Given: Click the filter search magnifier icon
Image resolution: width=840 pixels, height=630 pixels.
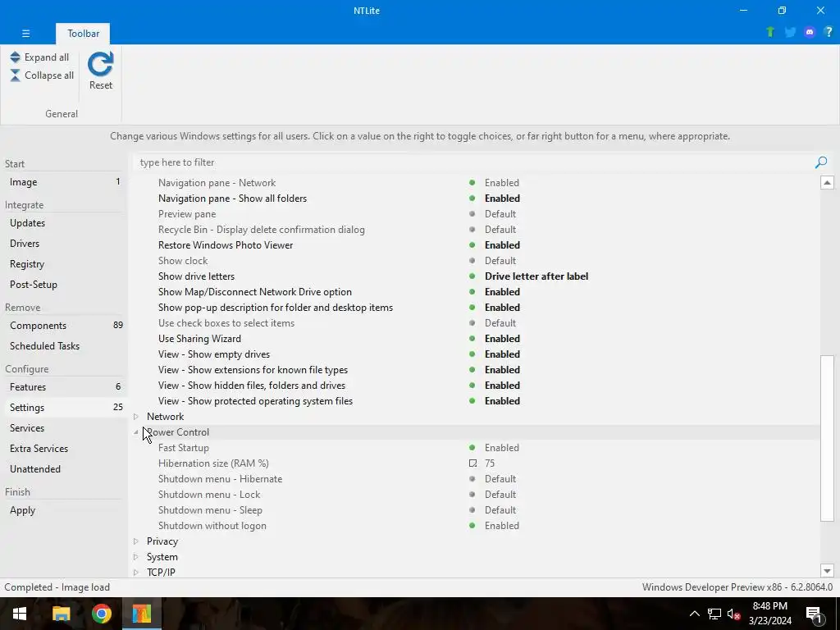Looking at the screenshot, I should click(820, 162).
